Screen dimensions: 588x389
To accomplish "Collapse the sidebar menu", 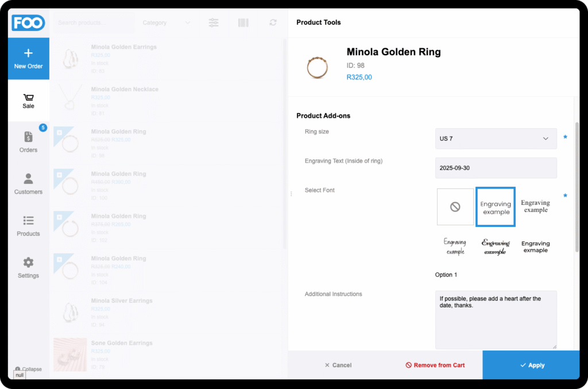I will (28, 369).
